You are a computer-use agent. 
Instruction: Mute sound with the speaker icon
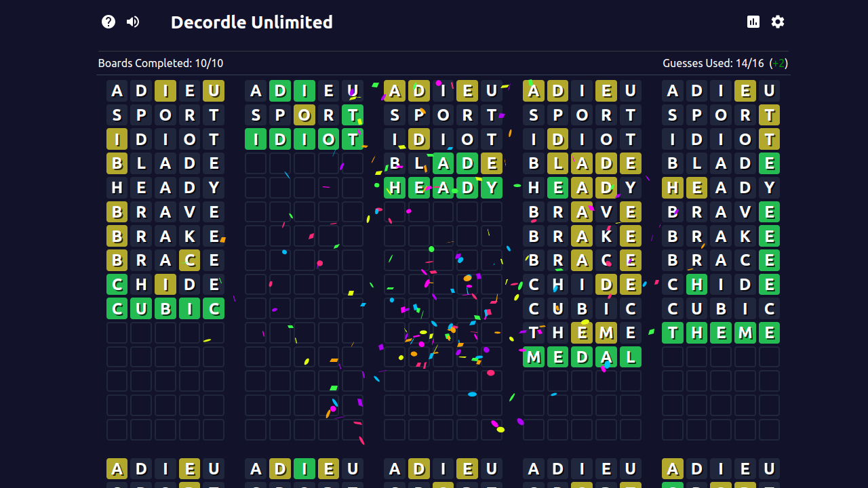pos(133,22)
